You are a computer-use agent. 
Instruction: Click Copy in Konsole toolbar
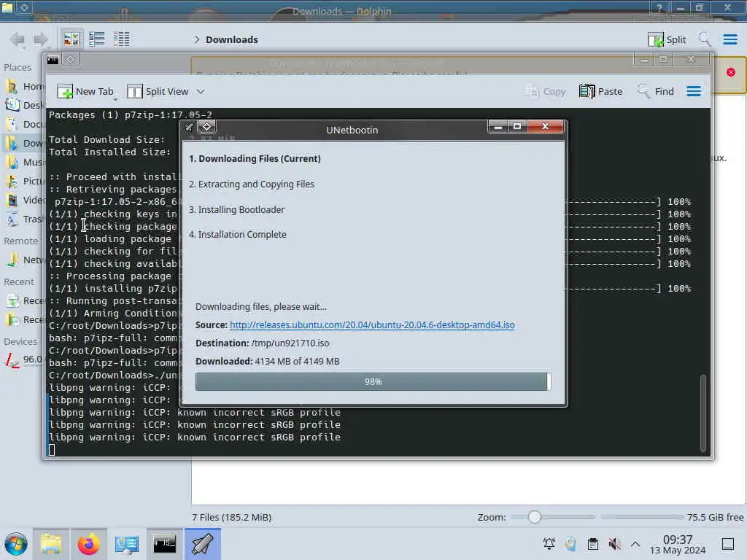coord(546,91)
